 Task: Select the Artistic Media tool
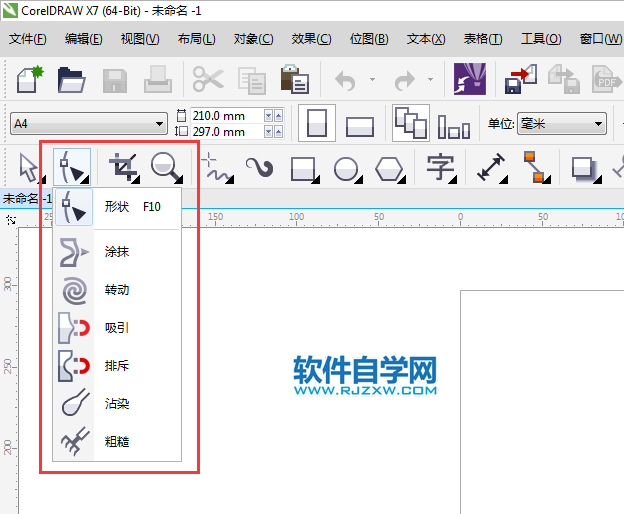(x=259, y=167)
